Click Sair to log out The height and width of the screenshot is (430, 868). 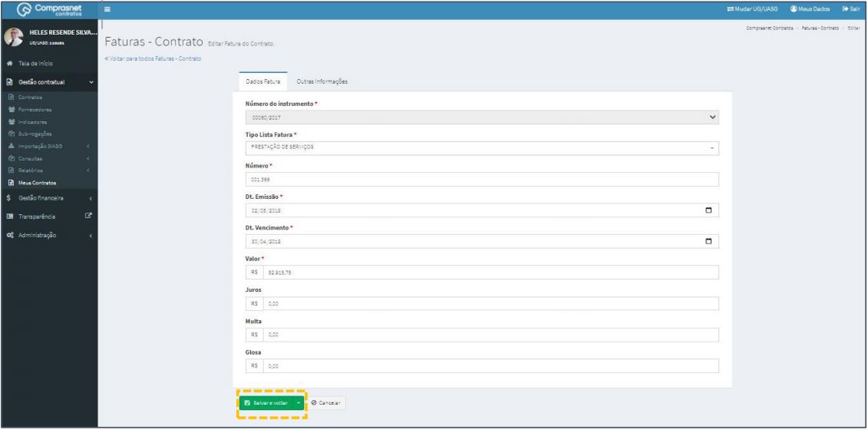click(x=850, y=9)
